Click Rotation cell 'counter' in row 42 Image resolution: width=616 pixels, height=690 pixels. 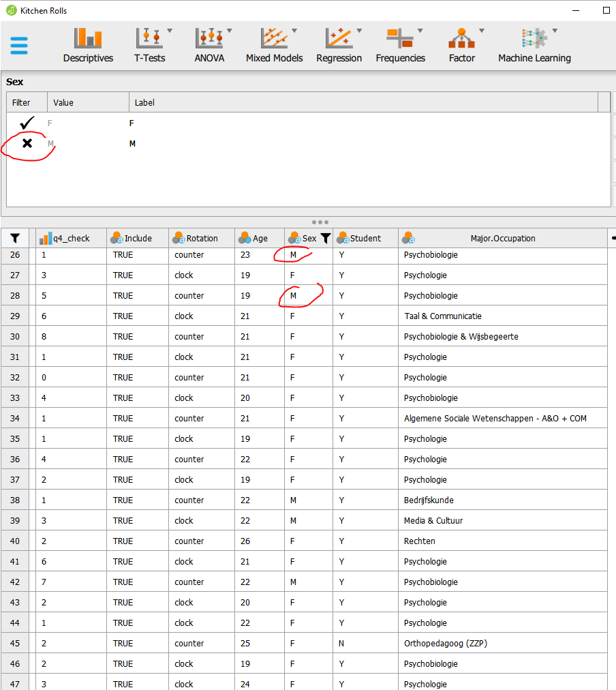[202, 582]
